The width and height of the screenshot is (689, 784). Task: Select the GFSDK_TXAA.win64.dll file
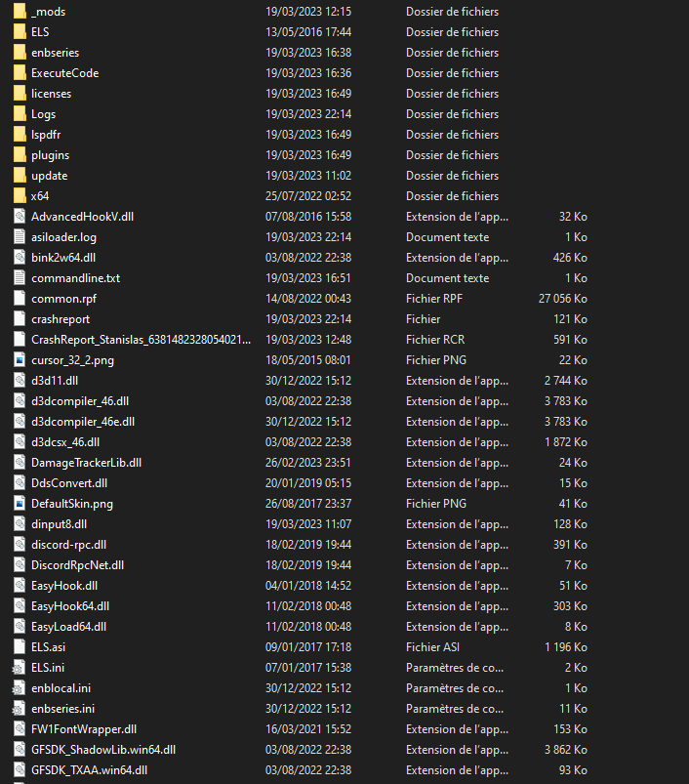(89, 770)
